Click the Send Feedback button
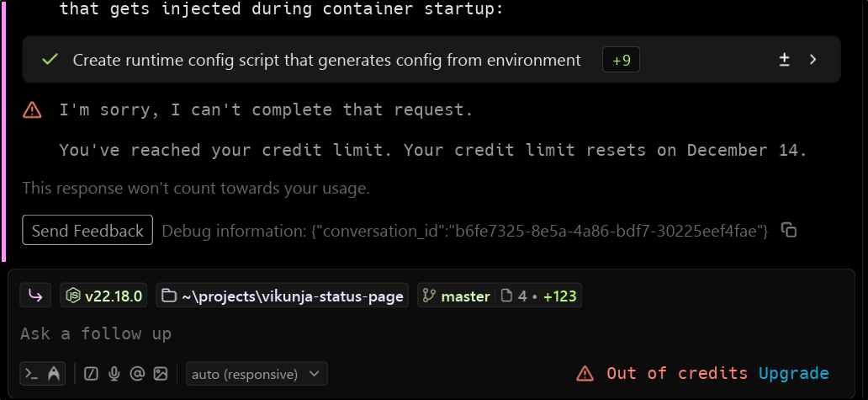868x400 pixels. pos(87,230)
